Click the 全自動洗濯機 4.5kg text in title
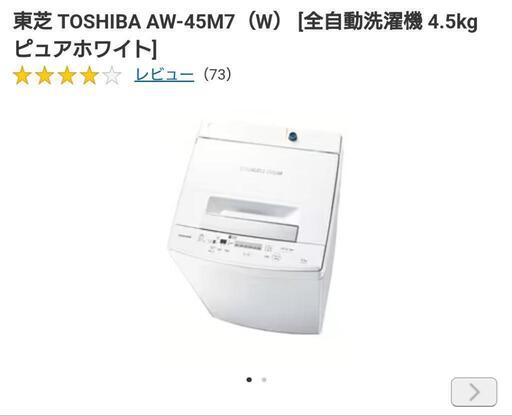512x416 pixels. (391, 22)
